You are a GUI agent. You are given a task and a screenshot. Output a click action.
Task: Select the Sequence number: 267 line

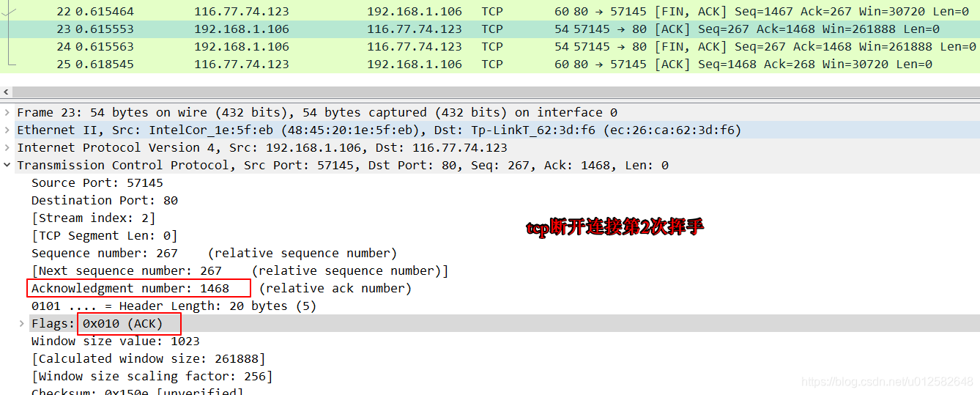pos(214,253)
